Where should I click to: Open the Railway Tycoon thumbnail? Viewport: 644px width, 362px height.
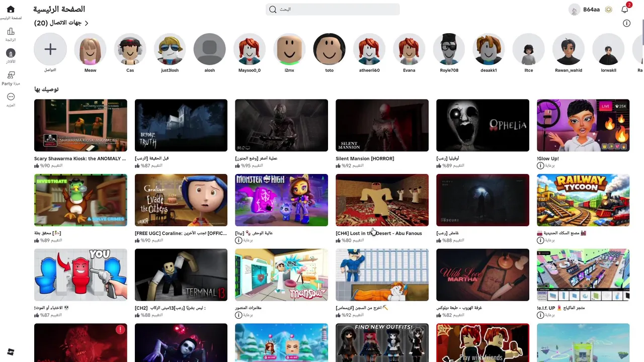click(x=583, y=200)
